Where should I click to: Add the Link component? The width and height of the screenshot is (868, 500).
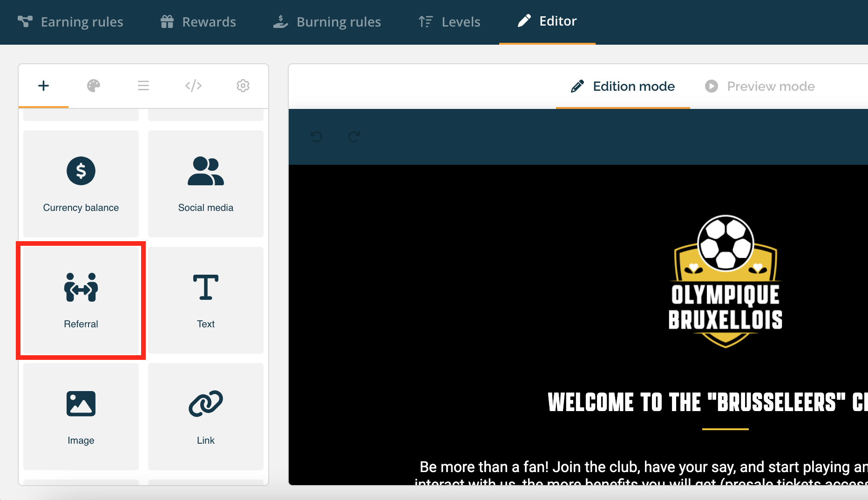click(206, 417)
